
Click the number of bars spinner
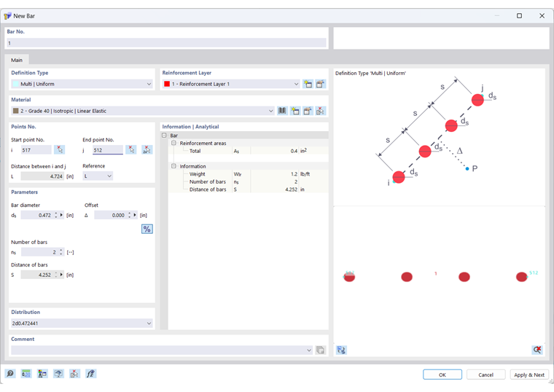61,252
